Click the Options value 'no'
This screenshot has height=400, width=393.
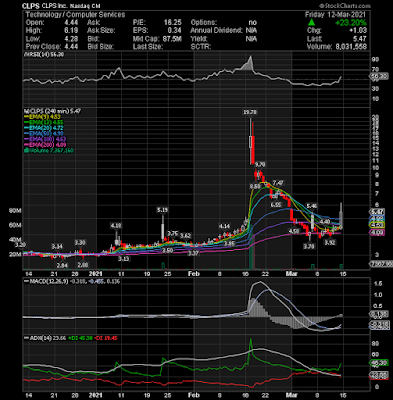tap(253, 22)
